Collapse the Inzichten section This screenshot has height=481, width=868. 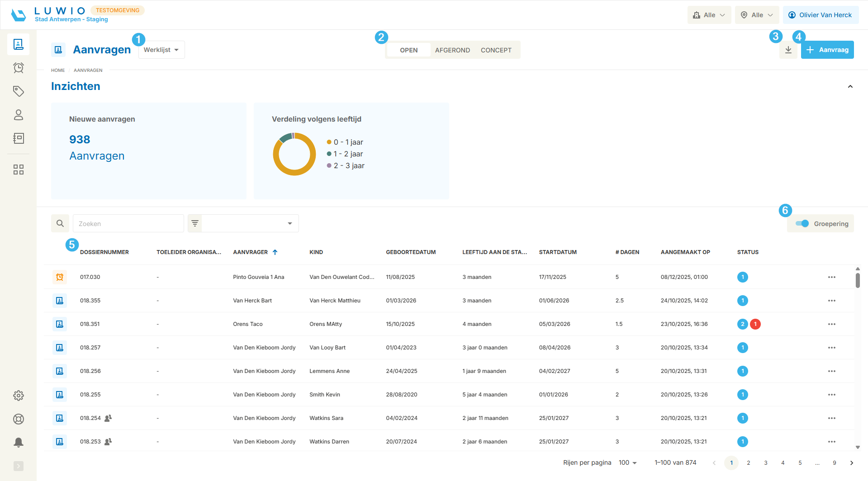[850, 86]
